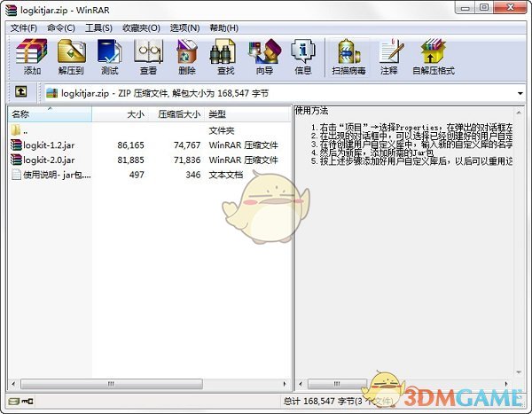This screenshot has height=414, width=532.
Task: Click the 文件夹 type cell
Action: (x=222, y=130)
